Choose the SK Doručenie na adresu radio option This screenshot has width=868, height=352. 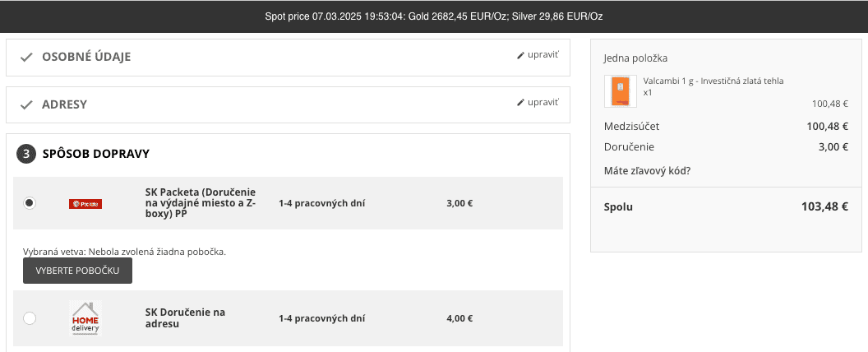click(30, 318)
